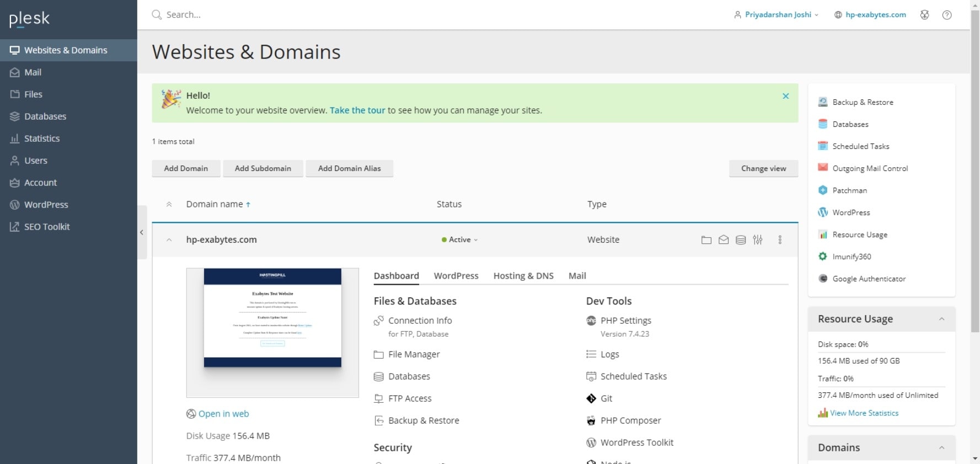Open the help question mark icon
The image size is (980, 464).
947,15
